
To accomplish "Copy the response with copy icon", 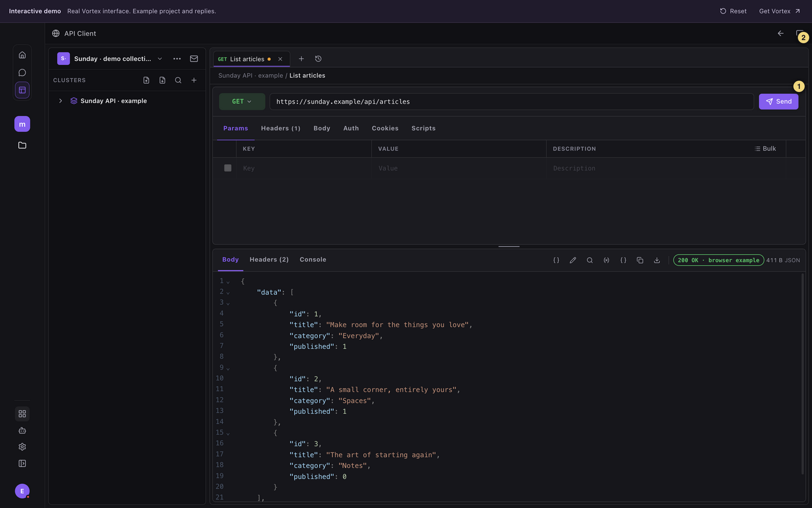I will pos(640,260).
